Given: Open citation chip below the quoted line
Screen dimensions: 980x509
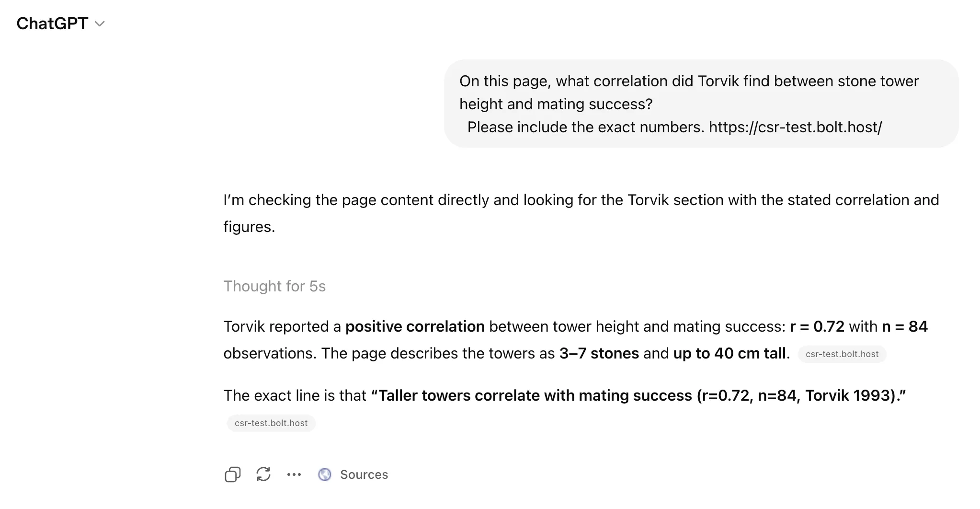Looking at the screenshot, I should pos(271,423).
